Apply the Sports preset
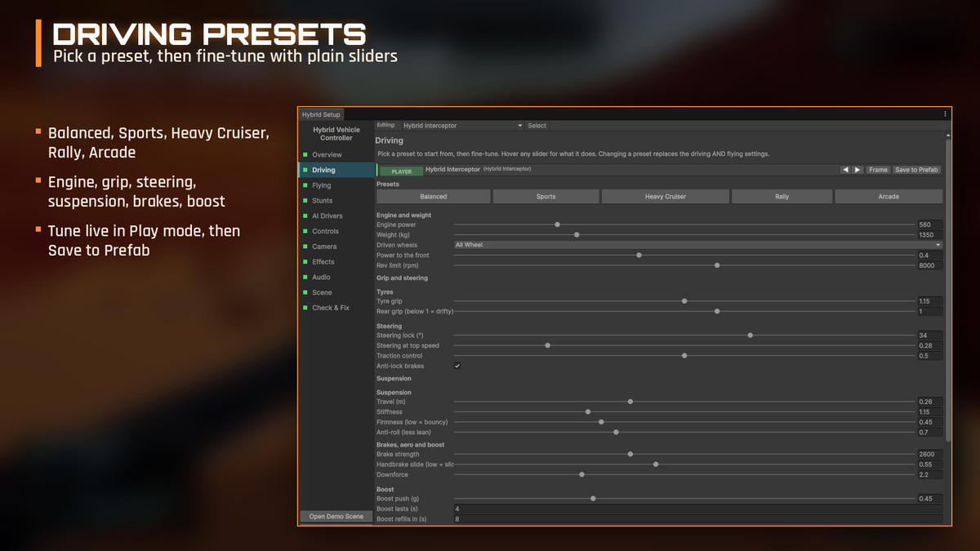The height and width of the screenshot is (551, 980). click(x=546, y=197)
